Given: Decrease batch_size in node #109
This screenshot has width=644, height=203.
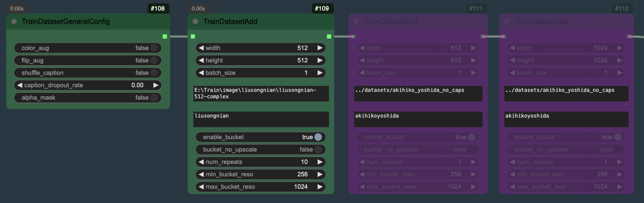Looking at the screenshot, I should (201, 73).
